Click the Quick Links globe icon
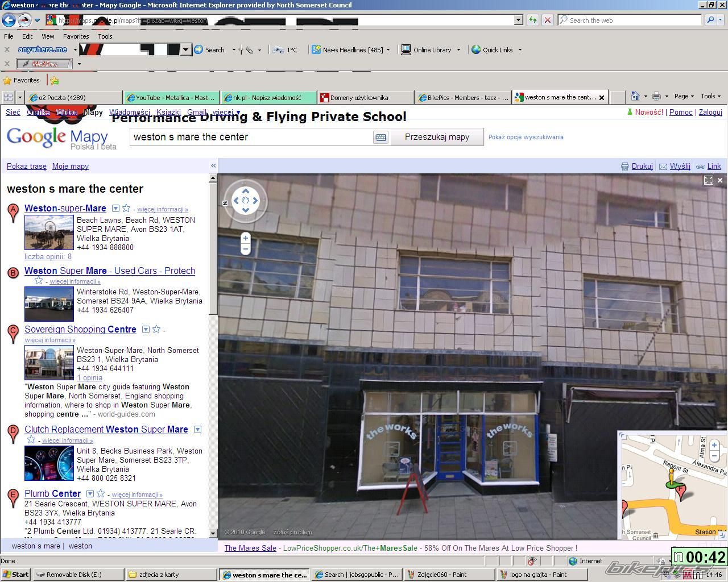 pos(477,50)
